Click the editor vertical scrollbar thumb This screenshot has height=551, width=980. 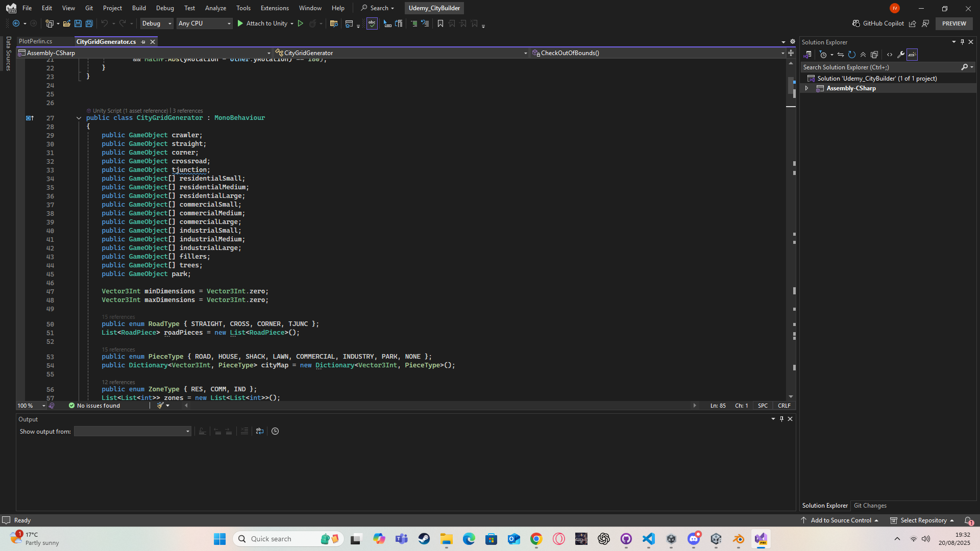click(x=791, y=85)
